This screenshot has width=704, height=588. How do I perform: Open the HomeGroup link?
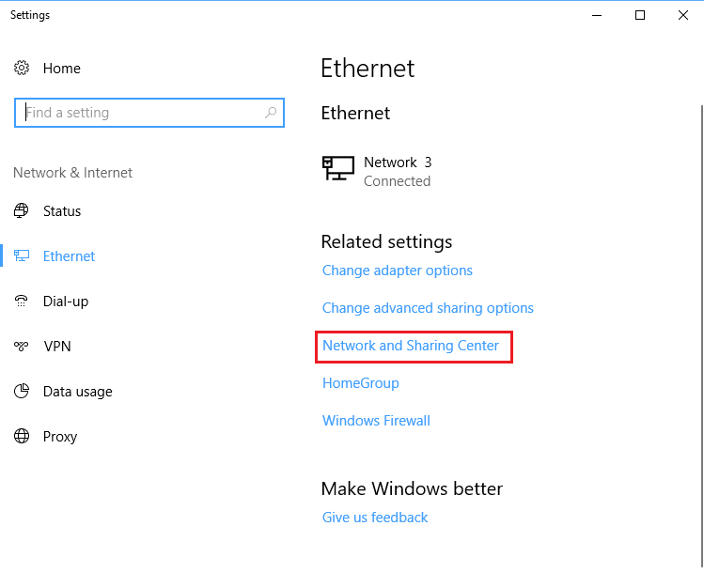pos(361,383)
